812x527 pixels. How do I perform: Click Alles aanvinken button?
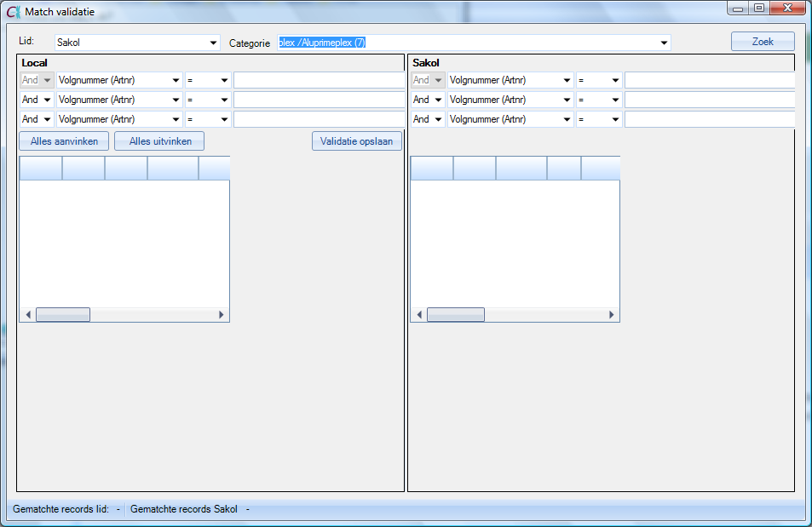(64, 140)
